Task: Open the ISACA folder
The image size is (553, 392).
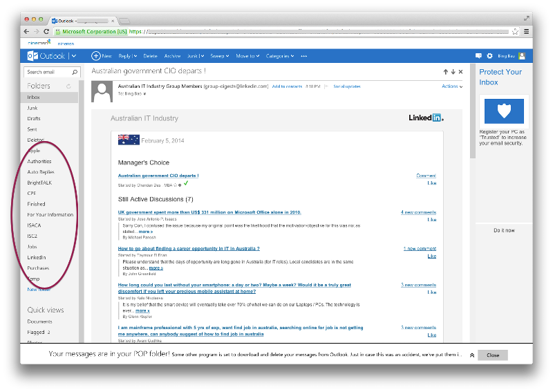Action: [x=34, y=225]
